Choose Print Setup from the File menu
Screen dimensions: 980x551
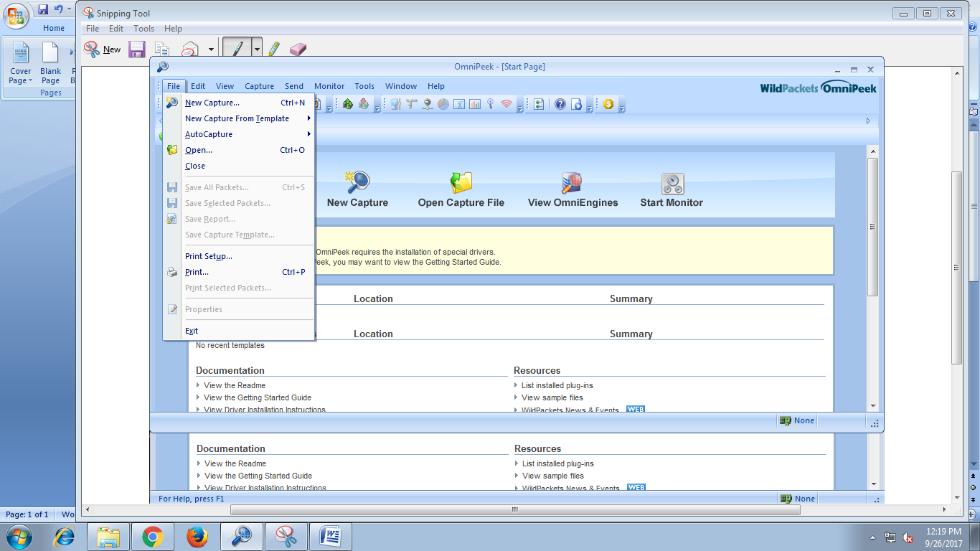coord(209,256)
